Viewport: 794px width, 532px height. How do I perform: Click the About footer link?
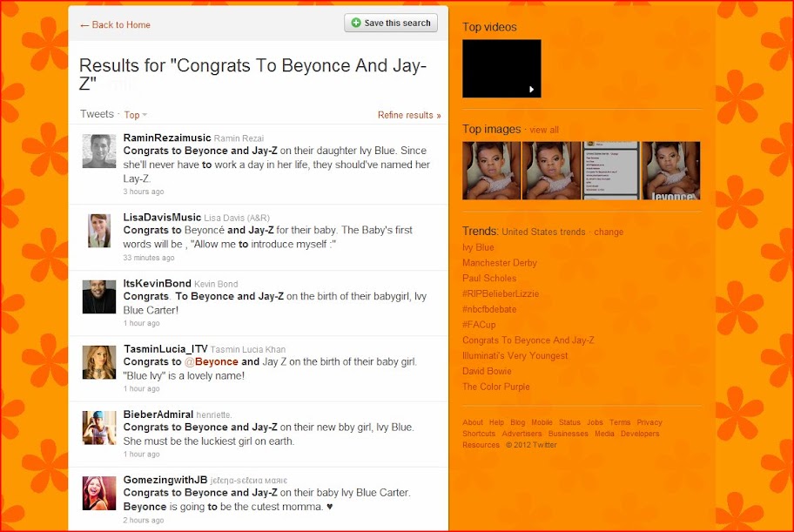[x=473, y=422]
